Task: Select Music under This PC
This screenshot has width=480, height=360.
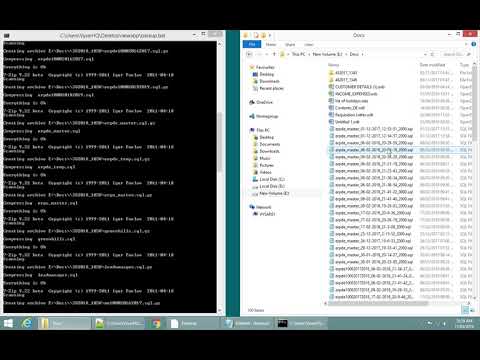Action: tap(265, 158)
